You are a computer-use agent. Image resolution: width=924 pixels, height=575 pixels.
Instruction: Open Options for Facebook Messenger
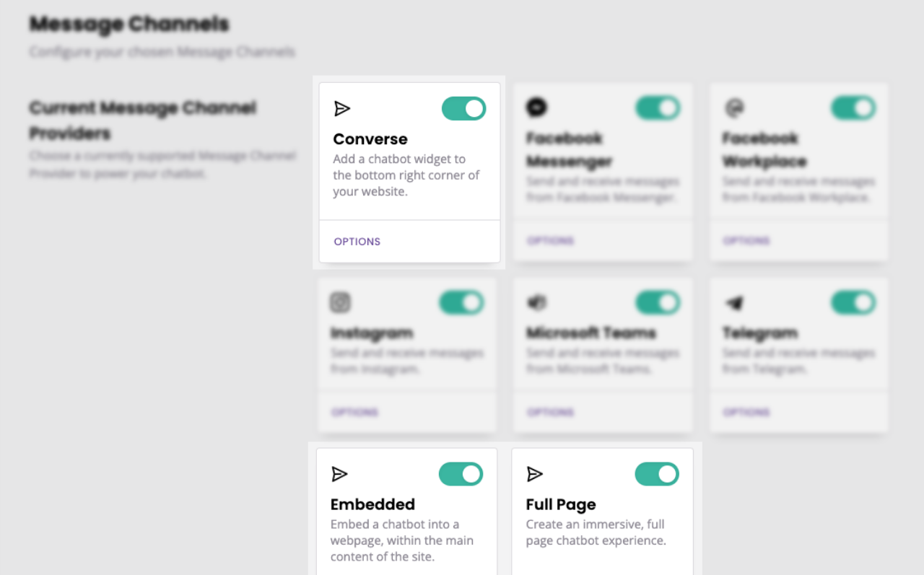[x=550, y=240]
